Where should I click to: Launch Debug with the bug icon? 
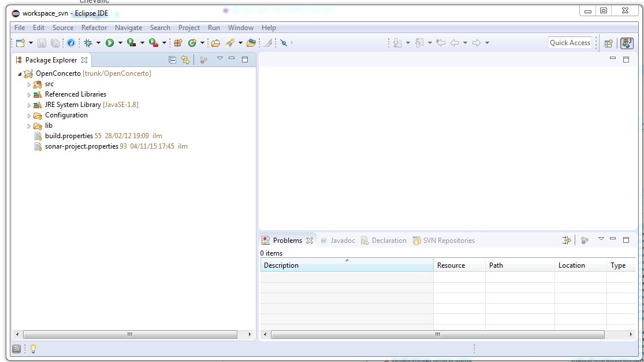[x=88, y=43]
